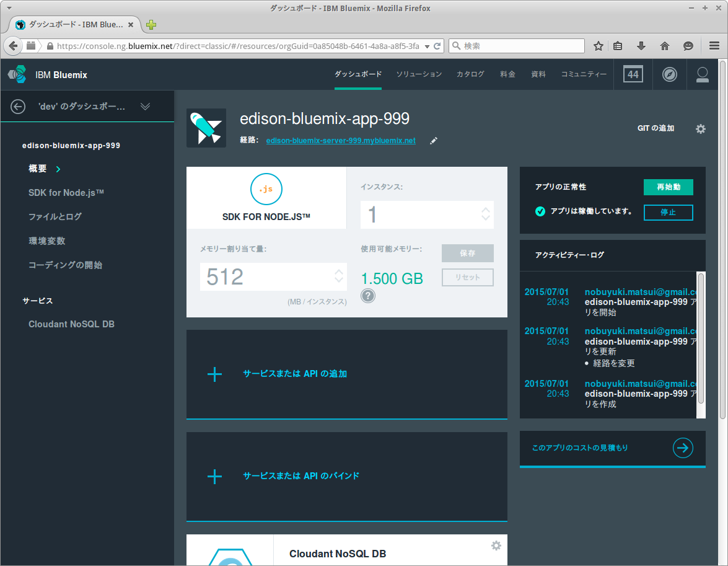Click the pencil icon to edit the route
The width and height of the screenshot is (728, 566).
(433, 141)
